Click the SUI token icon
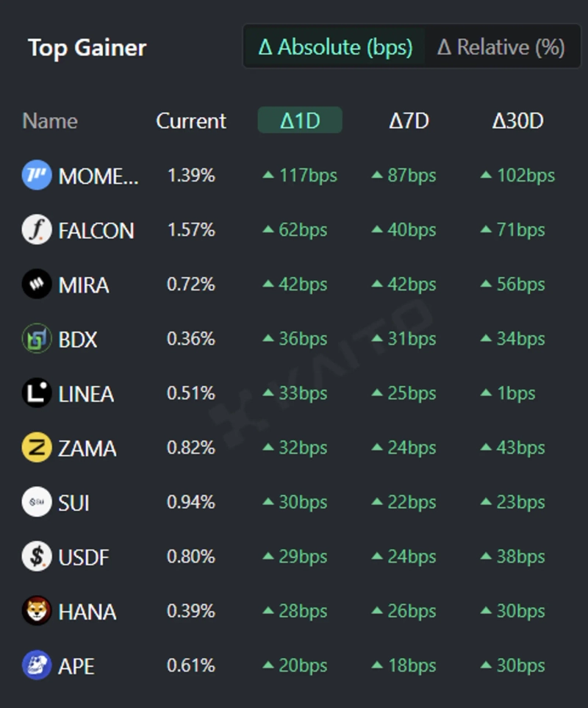Viewport: 588px width, 708px height. [37, 502]
